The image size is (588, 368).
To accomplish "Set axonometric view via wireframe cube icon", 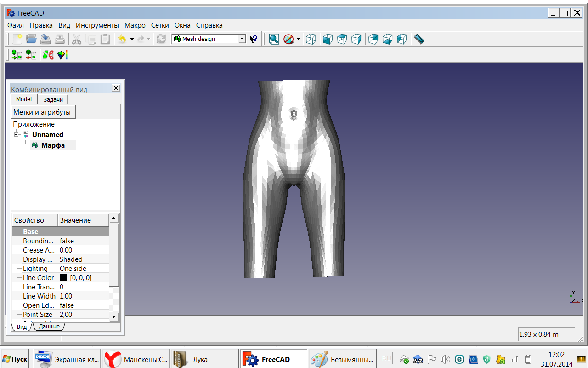I will coord(311,39).
